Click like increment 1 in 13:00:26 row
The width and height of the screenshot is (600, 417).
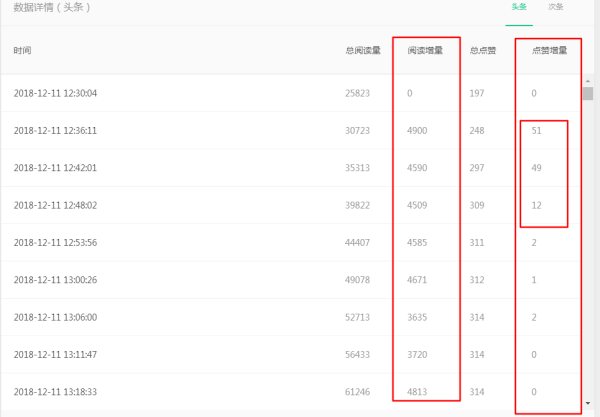tap(534, 280)
